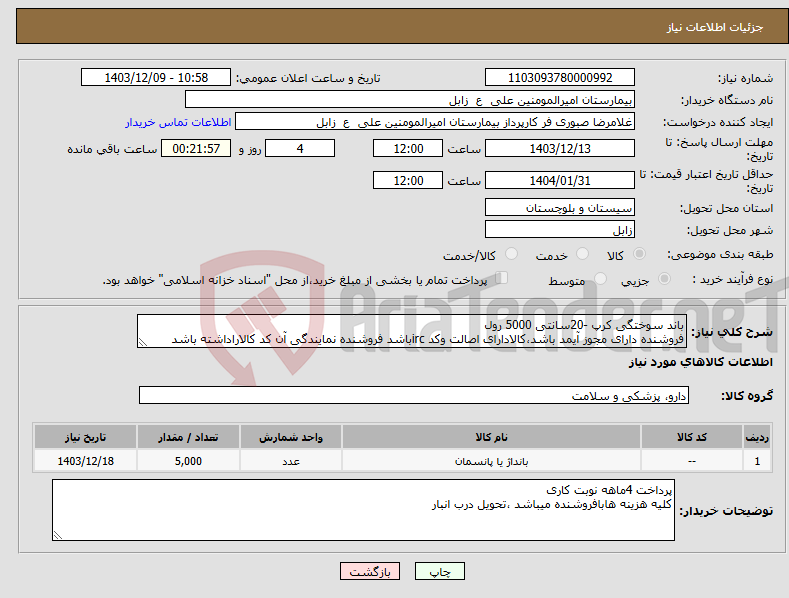
Task: Click the کد کالا column header
Action: coord(692,437)
